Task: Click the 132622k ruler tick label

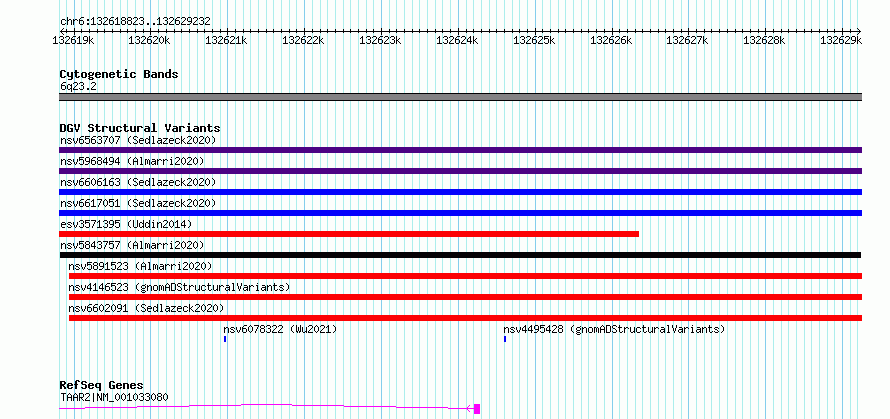Action: (x=304, y=40)
